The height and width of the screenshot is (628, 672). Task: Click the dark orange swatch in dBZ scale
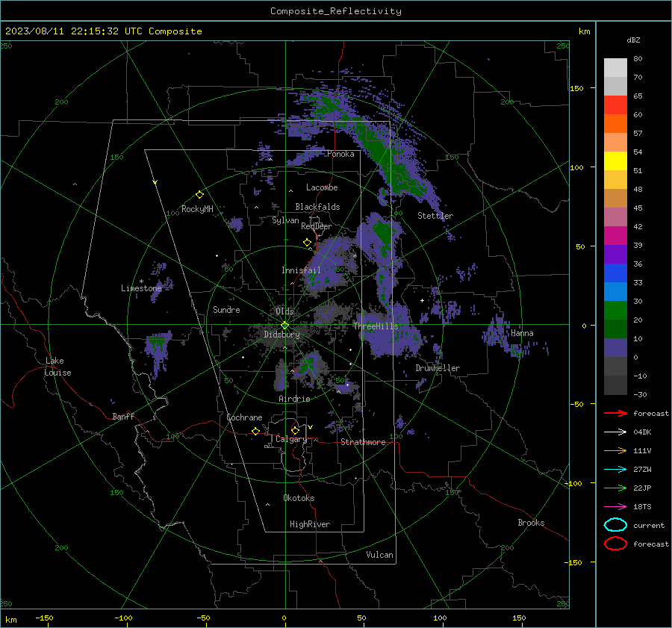pyautogui.click(x=615, y=123)
